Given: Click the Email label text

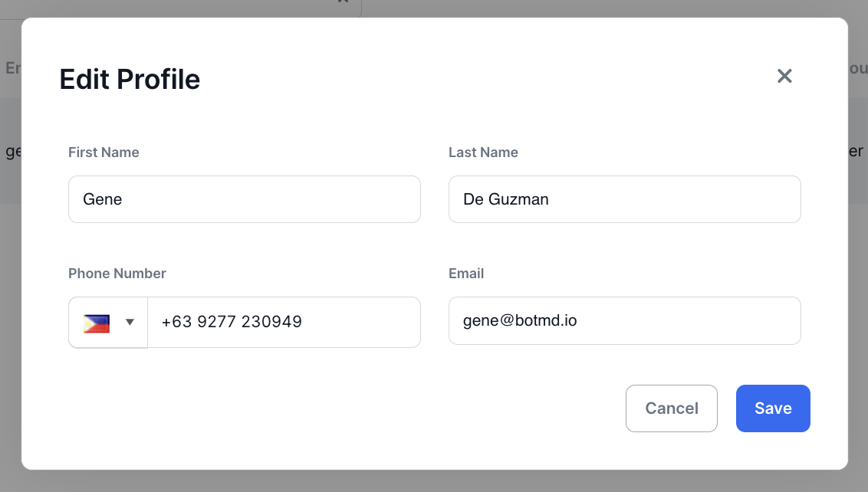Looking at the screenshot, I should click(x=465, y=274).
